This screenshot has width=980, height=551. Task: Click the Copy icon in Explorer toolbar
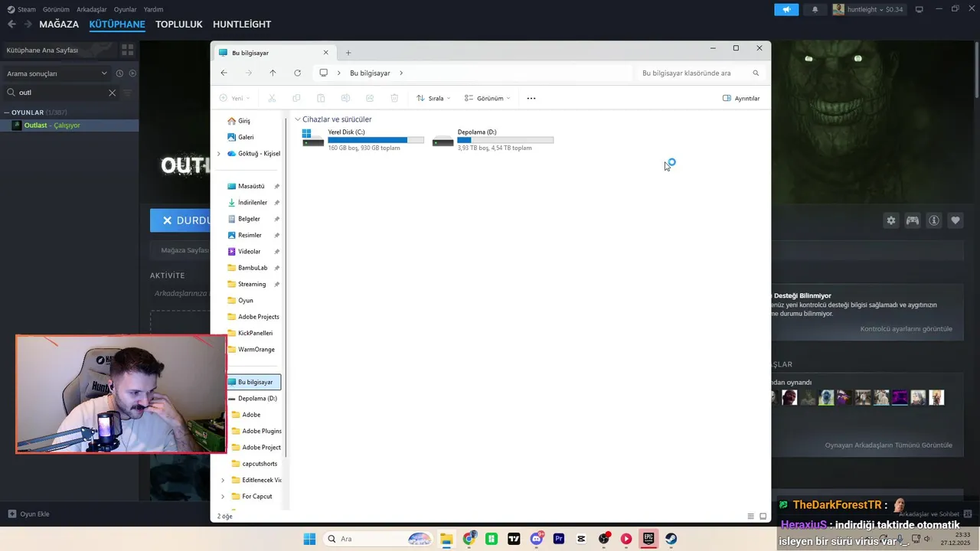(x=296, y=98)
